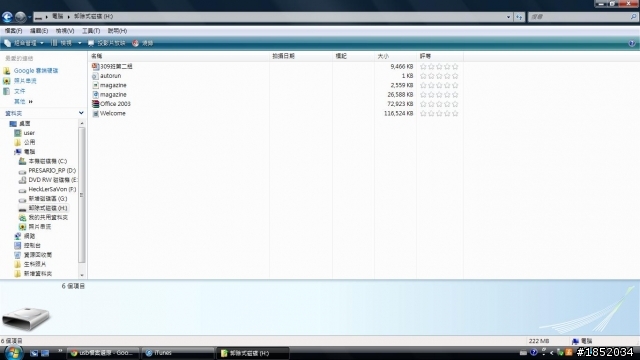Open the (G:) volume in the tree
Viewport: 640px width, 360px height.
(43, 198)
